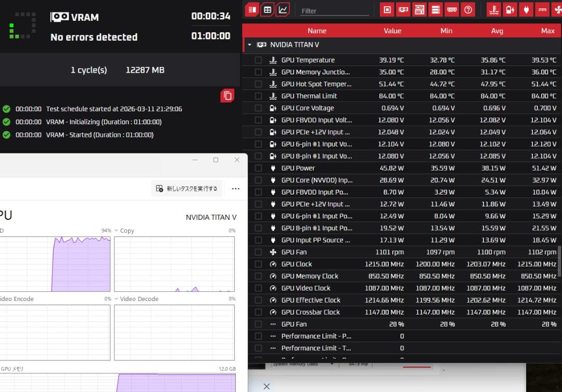The image size is (562, 392).
Task: Sort sensors by the Value column header
Action: click(x=392, y=31)
